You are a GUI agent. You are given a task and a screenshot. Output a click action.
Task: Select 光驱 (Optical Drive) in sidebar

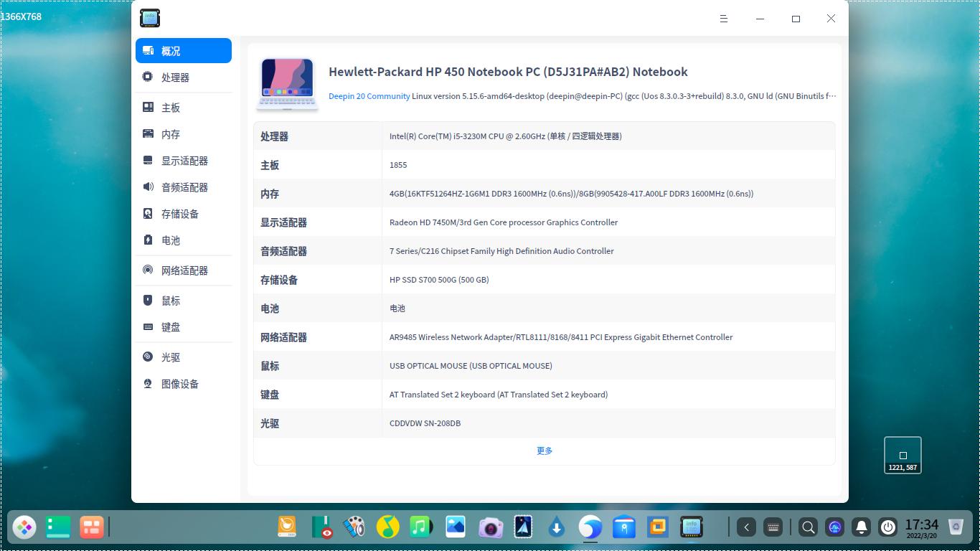[x=171, y=357]
